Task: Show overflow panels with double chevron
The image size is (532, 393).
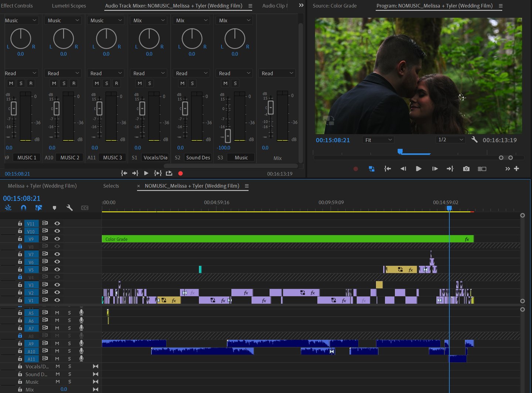Action: [301, 6]
